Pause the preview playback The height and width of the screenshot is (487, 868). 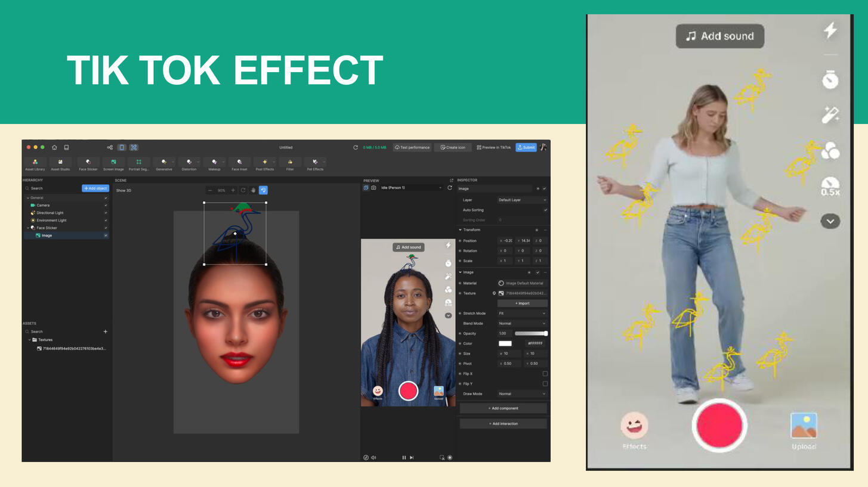[x=404, y=458]
